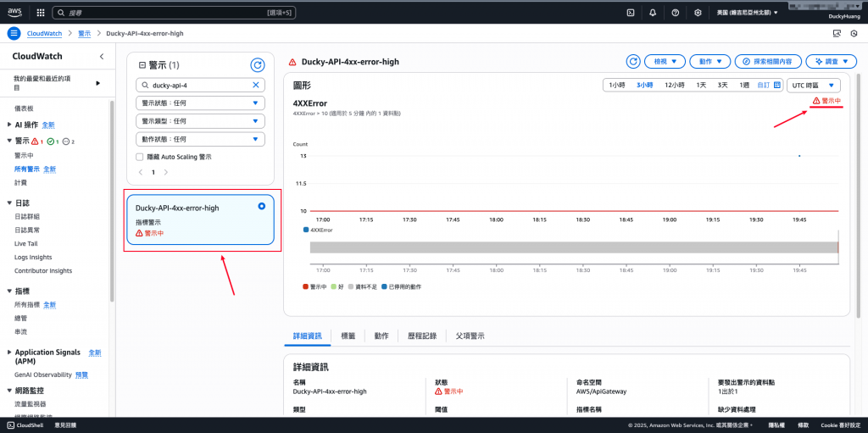This screenshot has height=433, width=868.
Task: Open 儀表板 in the sidebar
Action: [24, 108]
